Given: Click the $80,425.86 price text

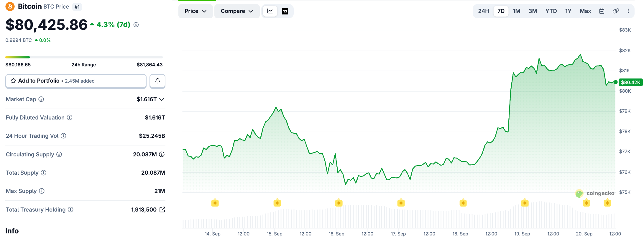Looking at the screenshot, I should click(47, 25).
